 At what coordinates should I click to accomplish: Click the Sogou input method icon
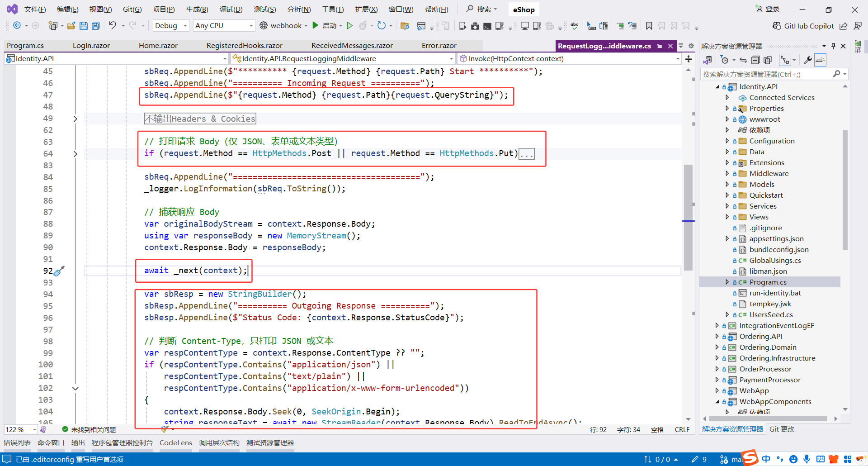coord(750,457)
